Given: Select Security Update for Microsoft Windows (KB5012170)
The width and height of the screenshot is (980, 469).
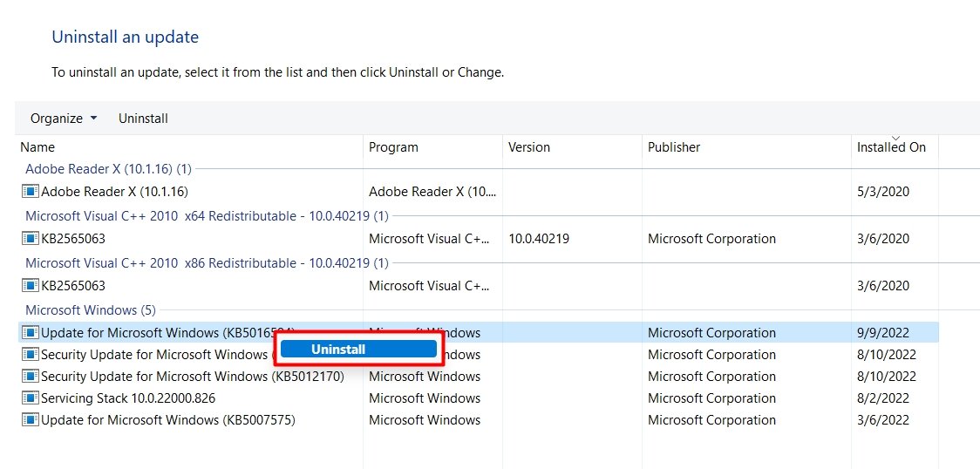Looking at the screenshot, I should tap(193, 377).
